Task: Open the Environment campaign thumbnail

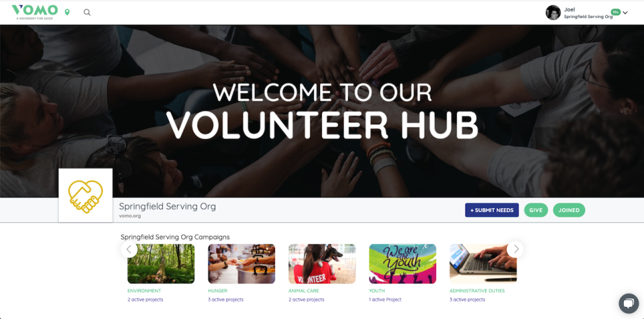Action: click(161, 264)
